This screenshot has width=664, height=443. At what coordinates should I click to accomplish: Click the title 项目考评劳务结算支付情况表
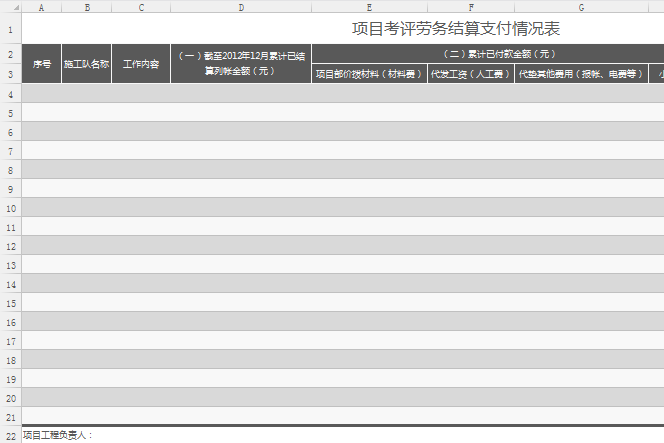pos(455,28)
